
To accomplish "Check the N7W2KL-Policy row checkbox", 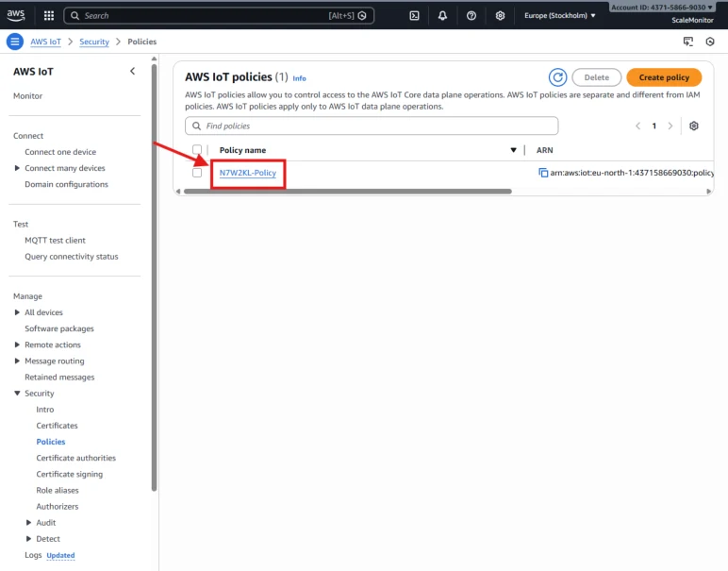I will (x=197, y=173).
